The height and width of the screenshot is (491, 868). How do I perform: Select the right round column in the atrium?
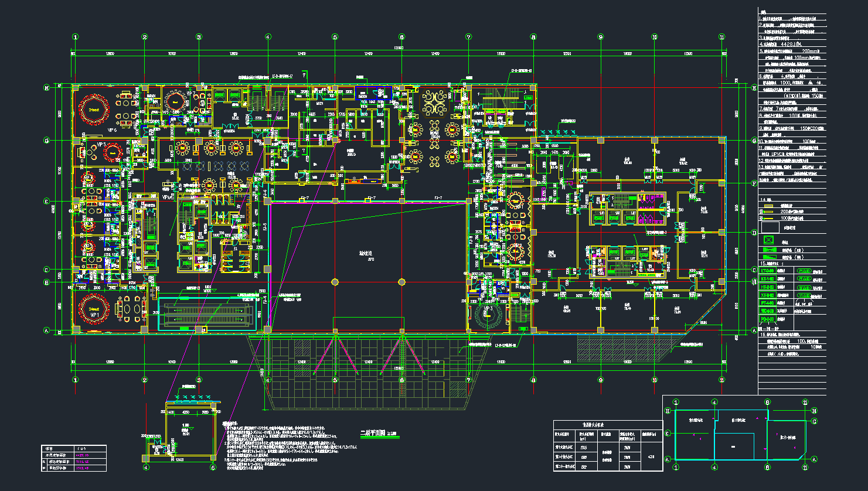pyautogui.click(x=401, y=282)
